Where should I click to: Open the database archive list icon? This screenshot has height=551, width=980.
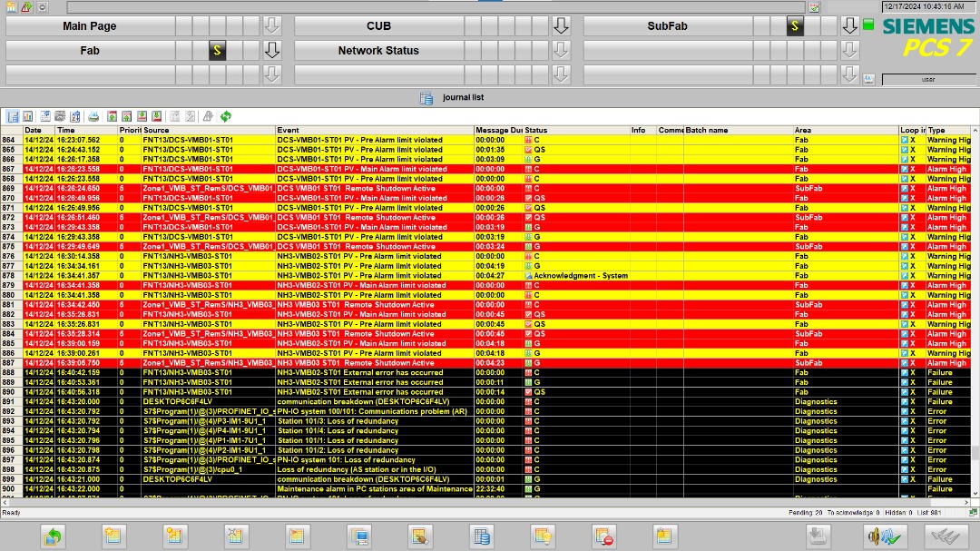point(481,536)
